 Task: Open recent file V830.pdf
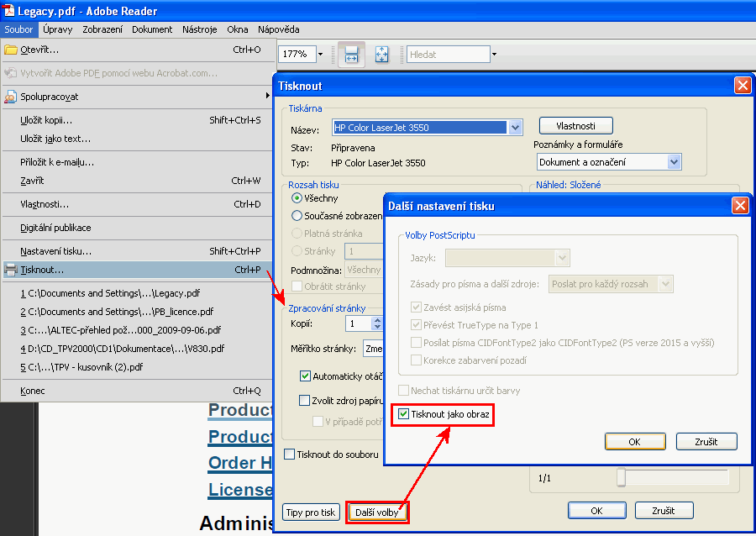(x=137, y=349)
